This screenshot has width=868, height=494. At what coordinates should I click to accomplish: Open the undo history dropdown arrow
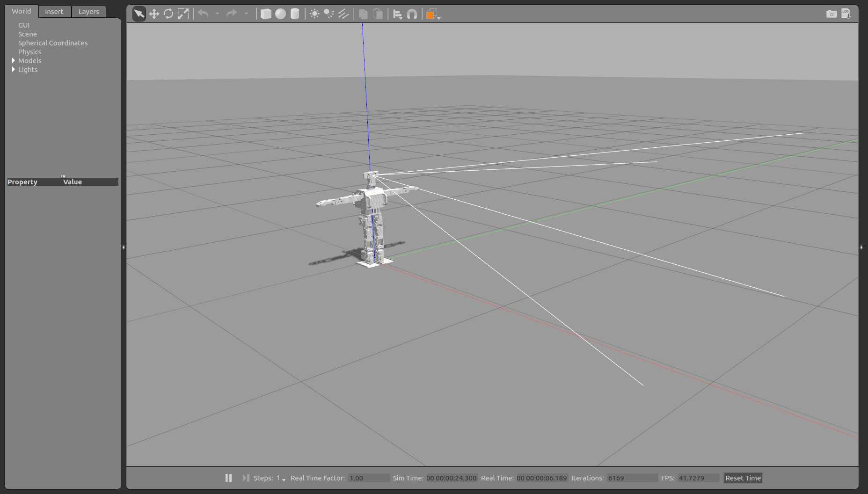tap(217, 14)
